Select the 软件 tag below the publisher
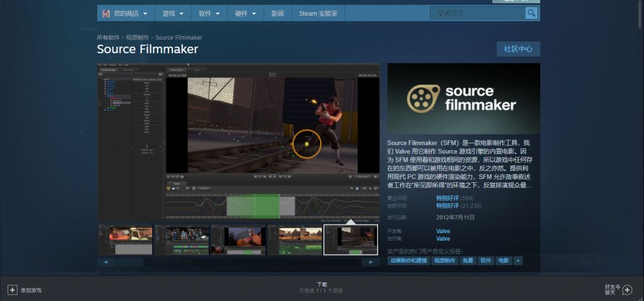 (486, 261)
